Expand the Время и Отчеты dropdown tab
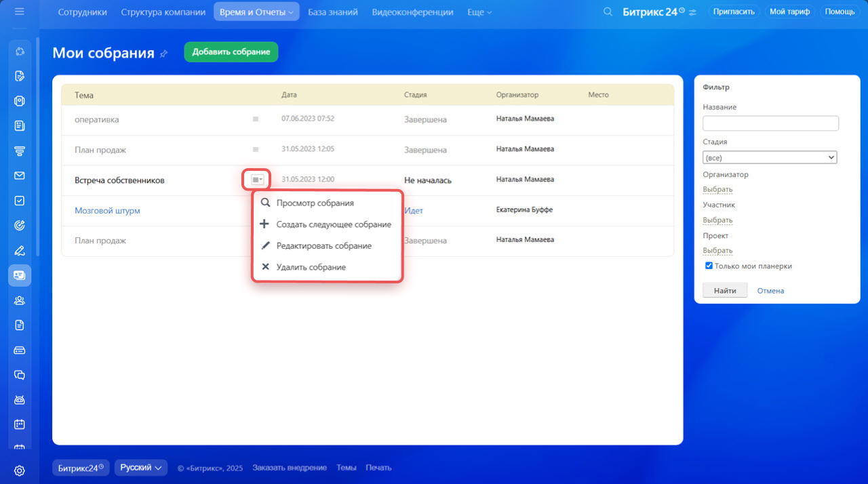This screenshot has height=484, width=868. coord(256,12)
